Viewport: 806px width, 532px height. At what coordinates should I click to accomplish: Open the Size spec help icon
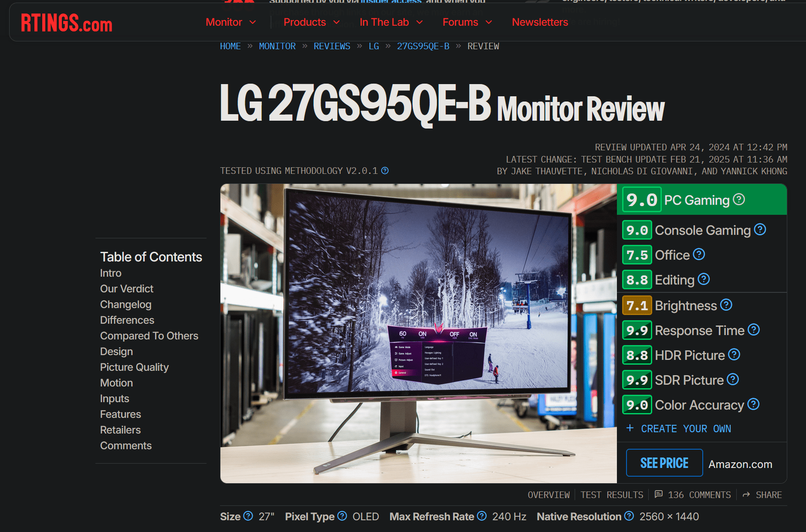coord(248,516)
